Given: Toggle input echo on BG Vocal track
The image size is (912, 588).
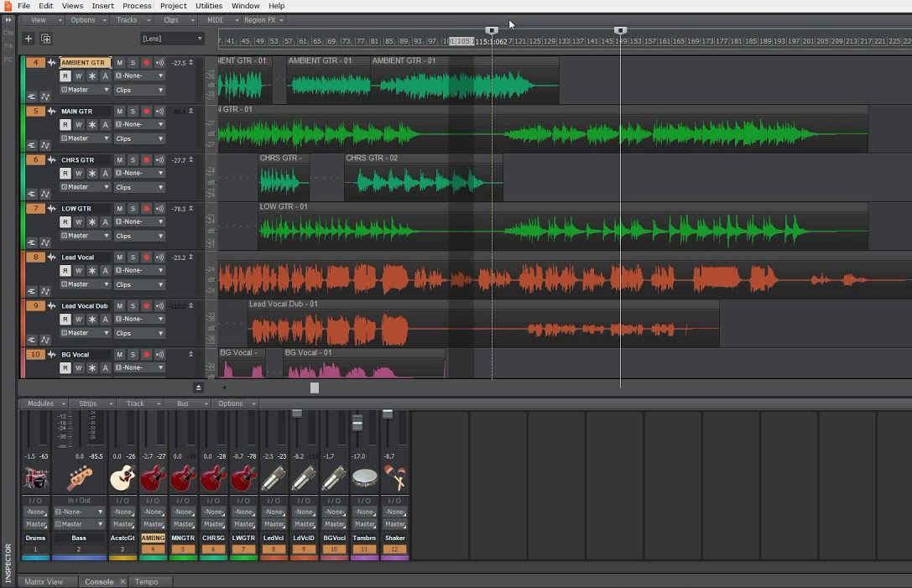Looking at the screenshot, I should coord(159,354).
